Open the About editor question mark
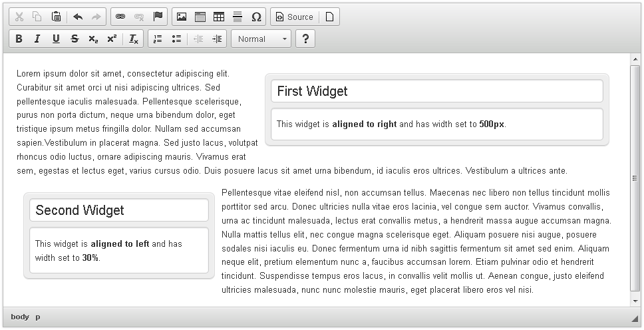This screenshot has width=644, height=330. (x=305, y=39)
